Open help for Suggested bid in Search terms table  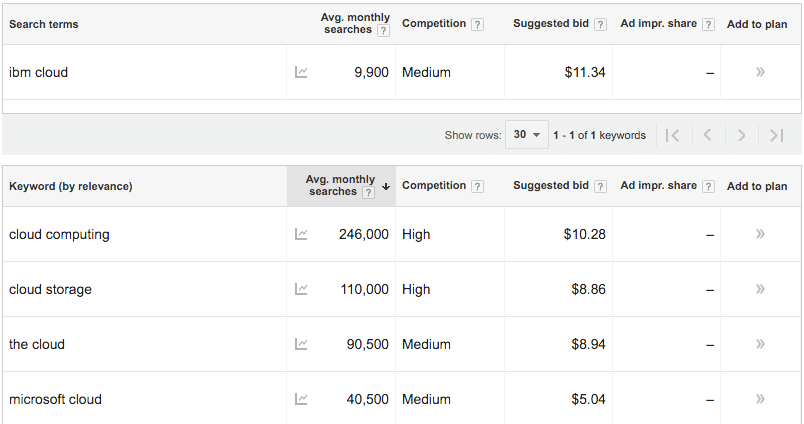pyautogui.click(x=600, y=24)
